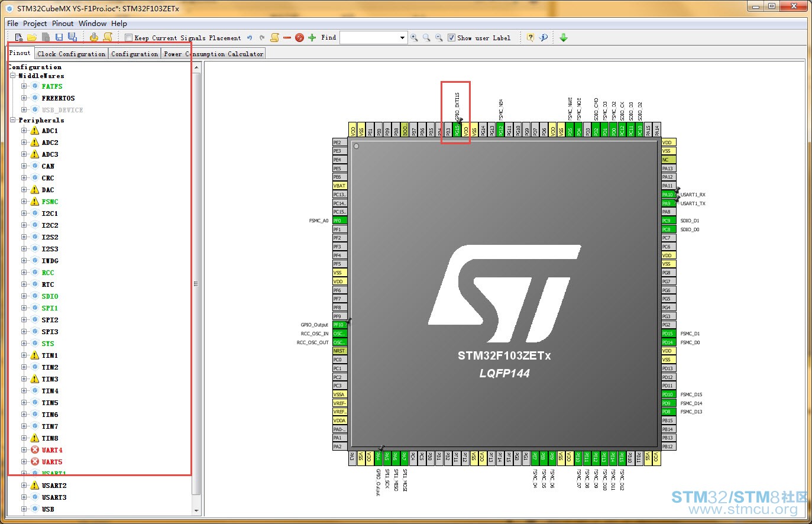Screen dimensions: 812x524
Task: Open Help with the question-mark icon
Action: pyautogui.click(x=530, y=37)
